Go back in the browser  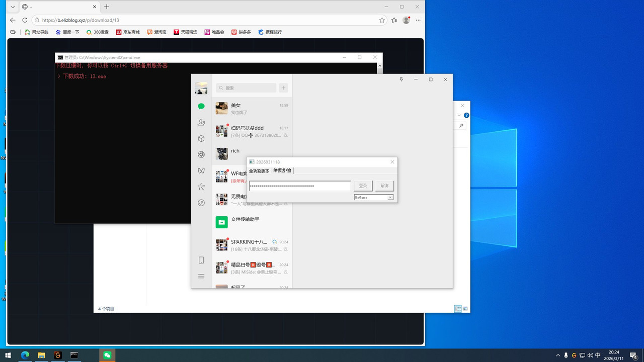coord(13,20)
